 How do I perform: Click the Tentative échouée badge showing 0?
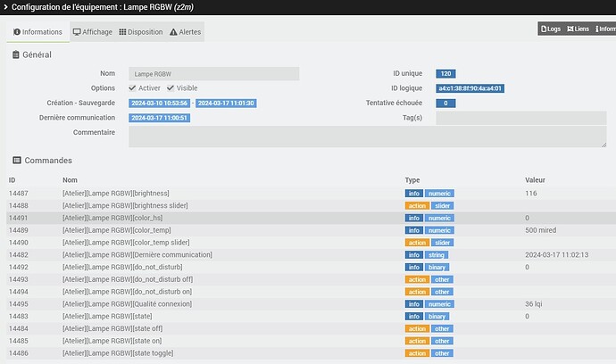click(445, 103)
